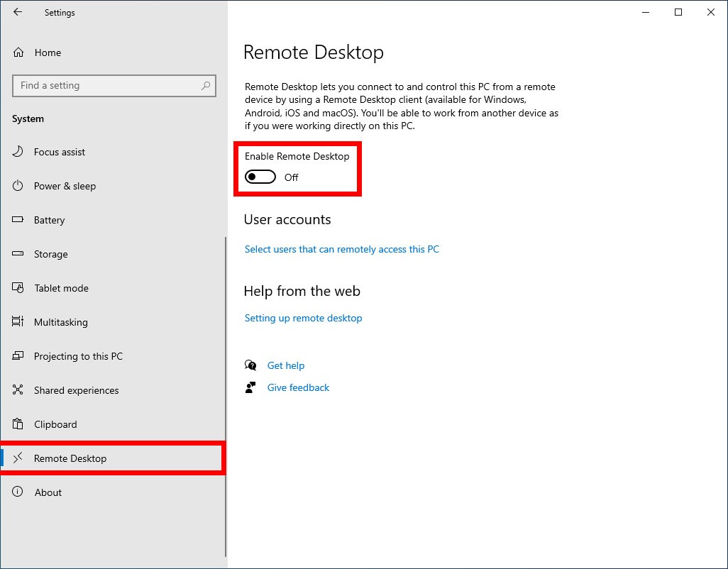728x569 pixels.
Task: Open Select users that can remotely access
Action: 342,249
